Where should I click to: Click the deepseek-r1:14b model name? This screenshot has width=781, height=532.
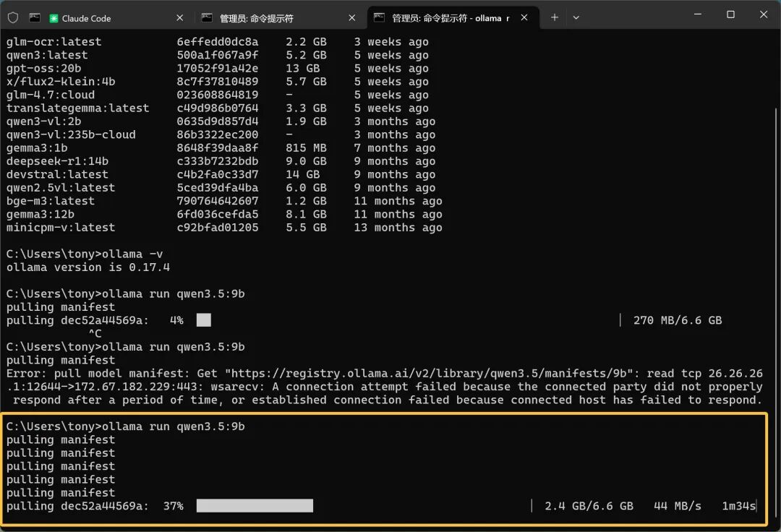point(57,161)
